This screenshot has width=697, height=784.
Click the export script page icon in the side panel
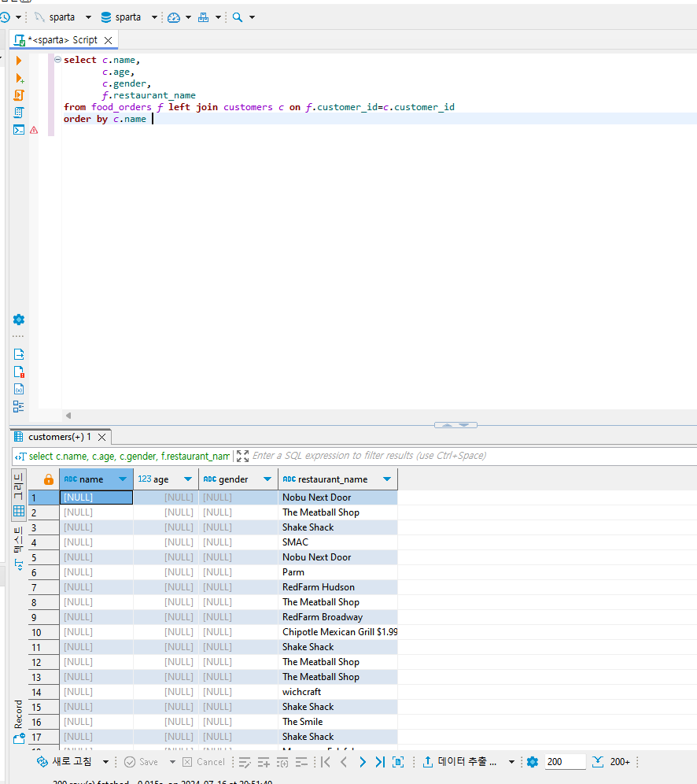point(18,354)
